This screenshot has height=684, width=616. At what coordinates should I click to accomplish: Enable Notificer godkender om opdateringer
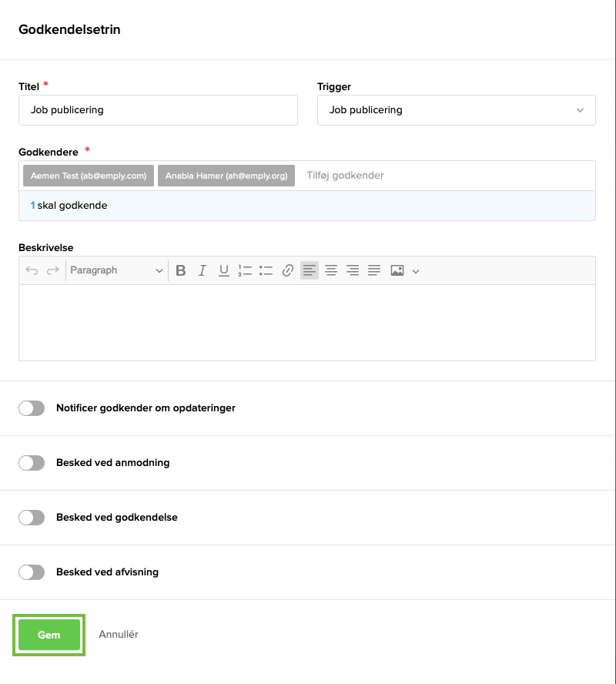click(32, 408)
